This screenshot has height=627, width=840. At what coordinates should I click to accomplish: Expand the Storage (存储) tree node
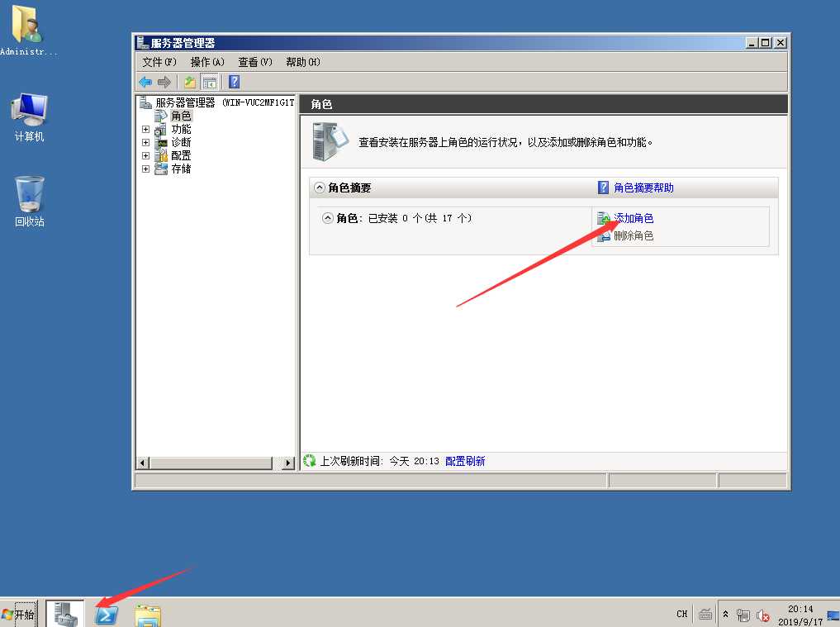[145, 169]
